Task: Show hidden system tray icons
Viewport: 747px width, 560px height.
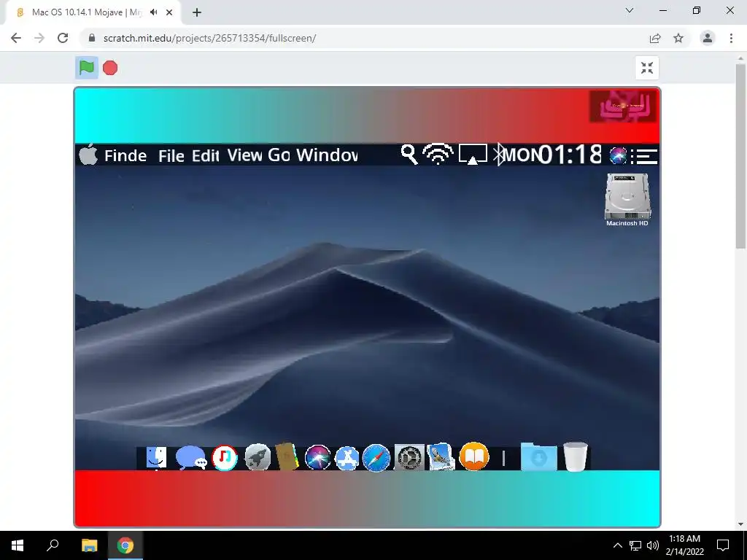Action: (617, 545)
